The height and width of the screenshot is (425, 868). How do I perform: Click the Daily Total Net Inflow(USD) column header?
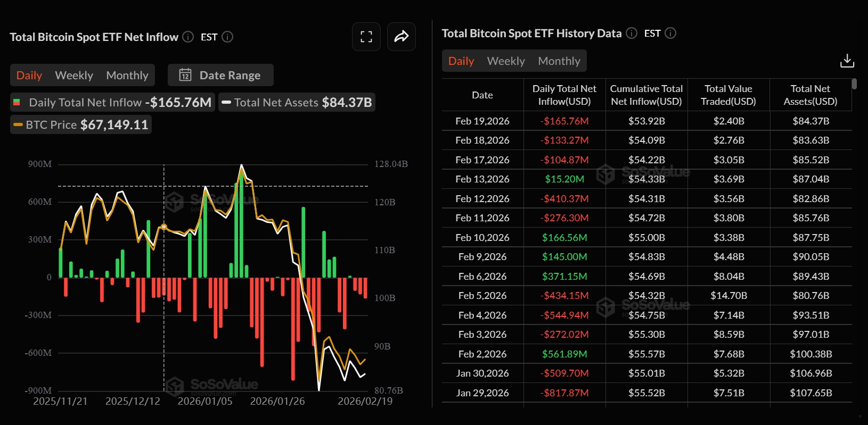564,95
